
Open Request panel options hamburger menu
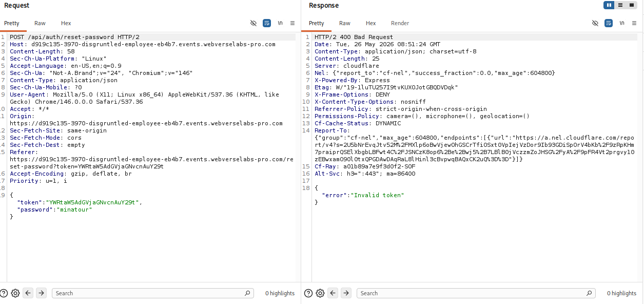tap(292, 23)
